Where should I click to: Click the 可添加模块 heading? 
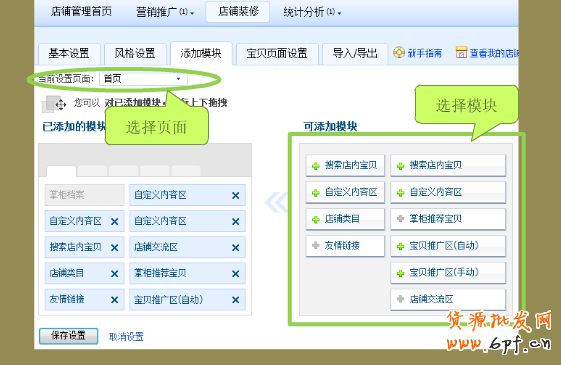point(330,126)
